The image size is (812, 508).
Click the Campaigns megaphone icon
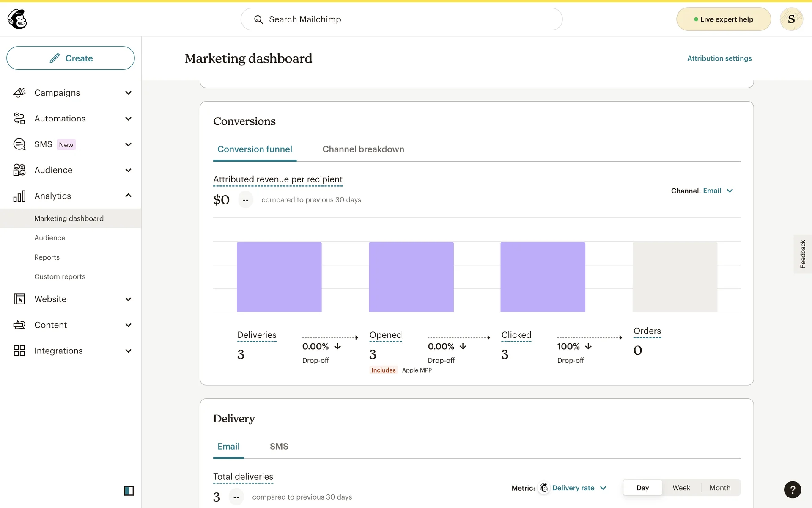(x=19, y=93)
